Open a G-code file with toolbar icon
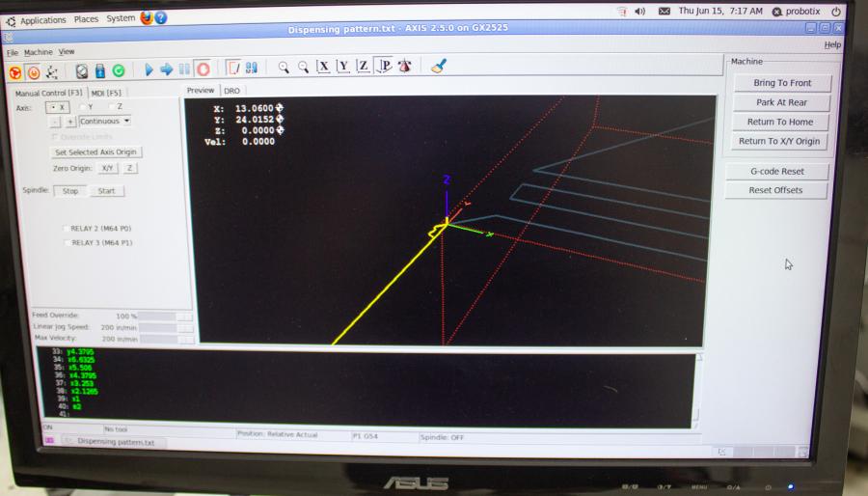The image size is (868, 496). point(82,70)
